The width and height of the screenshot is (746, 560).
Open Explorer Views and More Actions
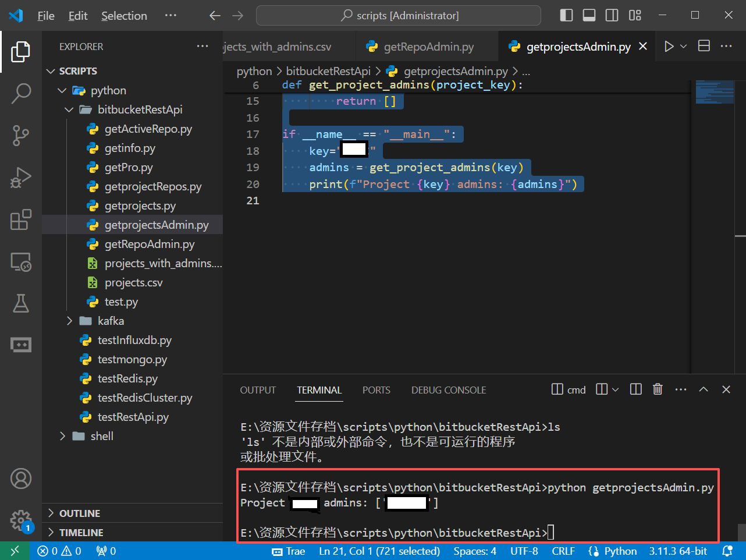coord(203,46)
